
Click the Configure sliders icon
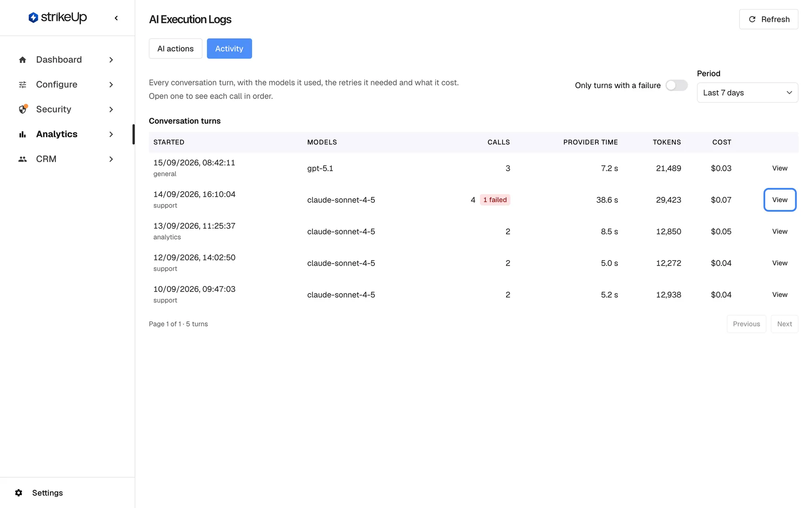click(x=23, y=84)
